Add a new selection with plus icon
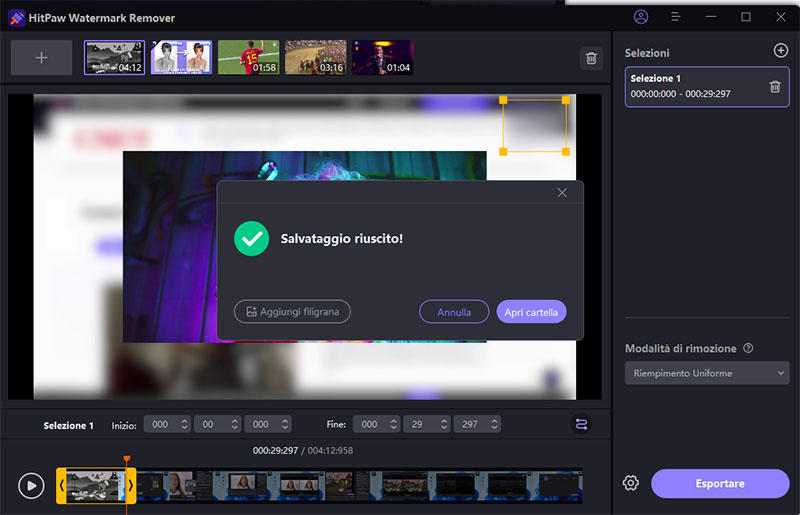This screenshot has height=515, width=800. pos(781,51)
